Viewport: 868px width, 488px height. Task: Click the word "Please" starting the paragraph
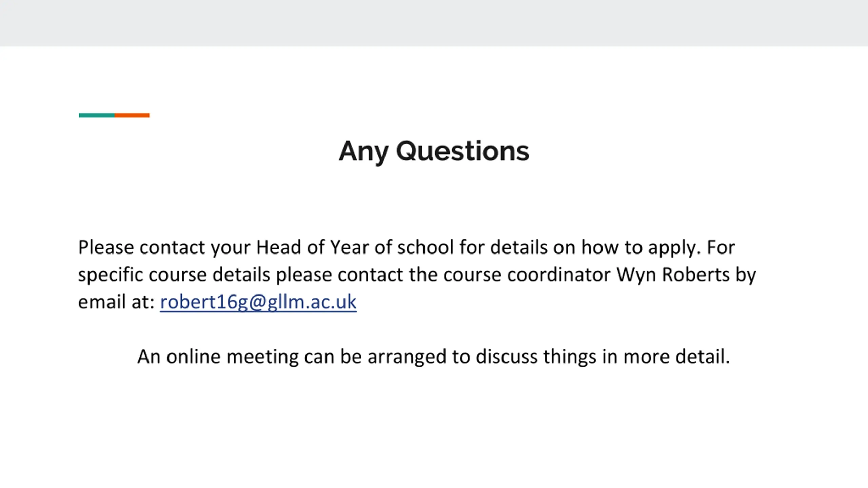(x=106, y=247)
